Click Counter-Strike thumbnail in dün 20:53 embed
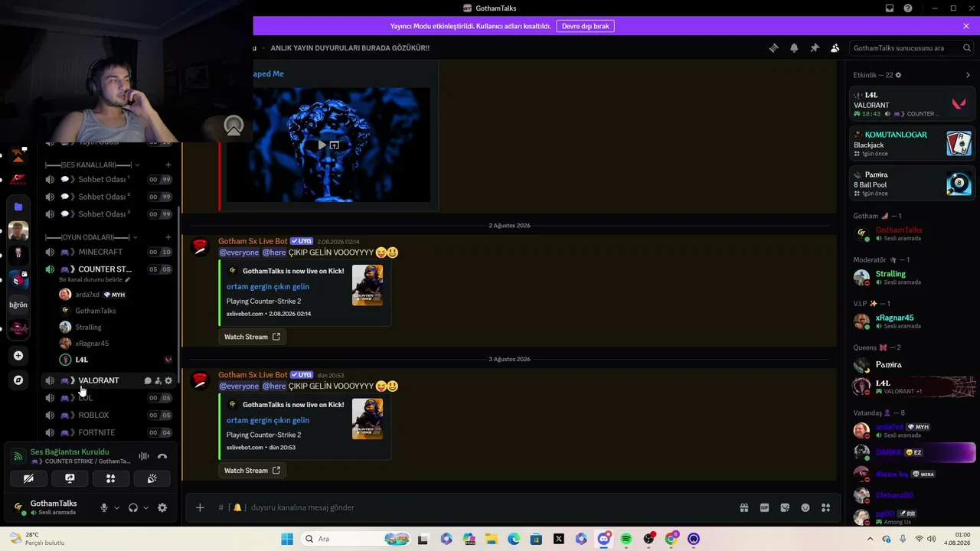Viewport: 980px width, 551px height. 367,419
